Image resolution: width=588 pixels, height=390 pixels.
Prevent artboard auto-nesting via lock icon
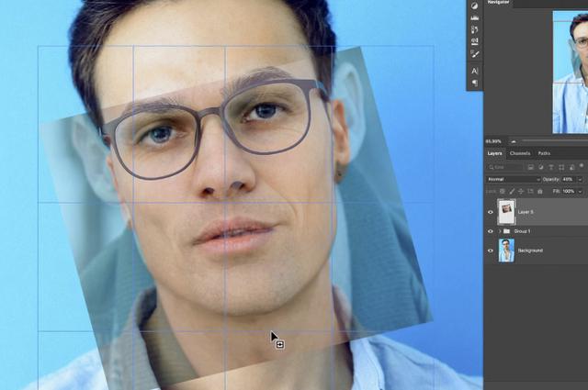[x=530, y=191]
